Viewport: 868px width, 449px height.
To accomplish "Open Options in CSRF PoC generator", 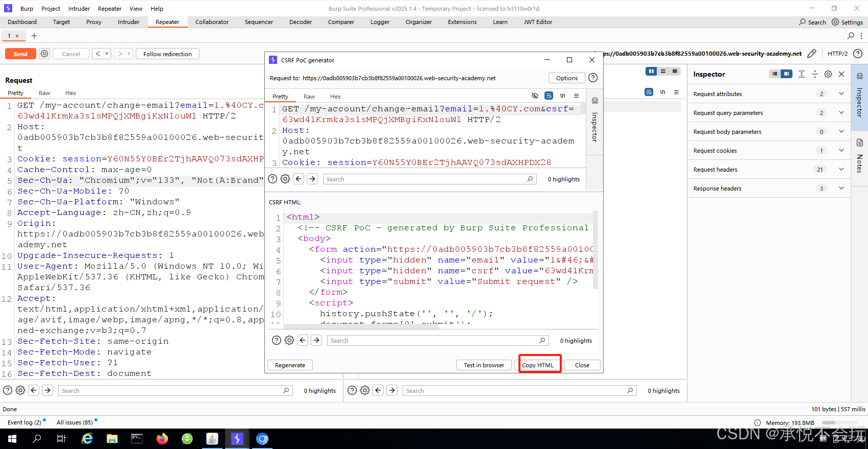I will click(x=567, y=78).
